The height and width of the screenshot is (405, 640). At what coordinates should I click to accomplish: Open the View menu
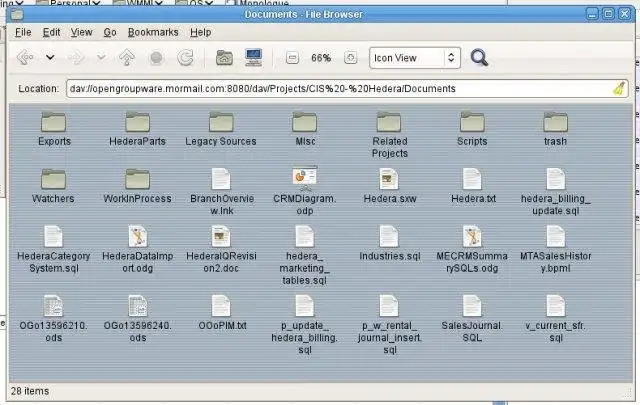coord(81,32)
